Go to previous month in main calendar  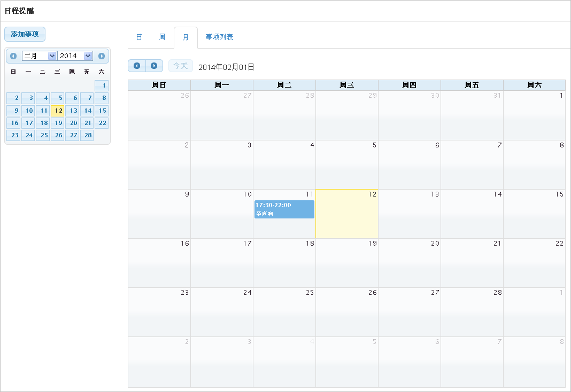137,66
